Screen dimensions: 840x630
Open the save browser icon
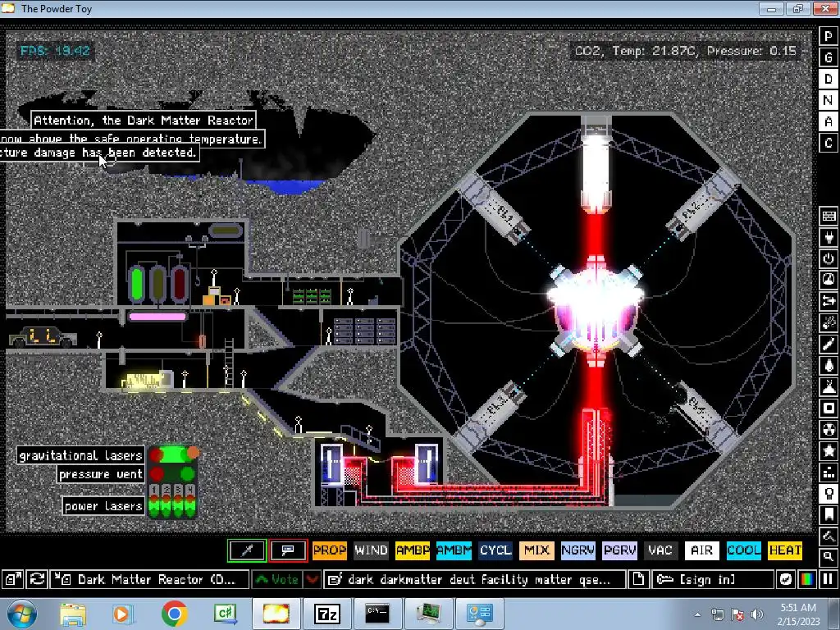coord(13,579)
